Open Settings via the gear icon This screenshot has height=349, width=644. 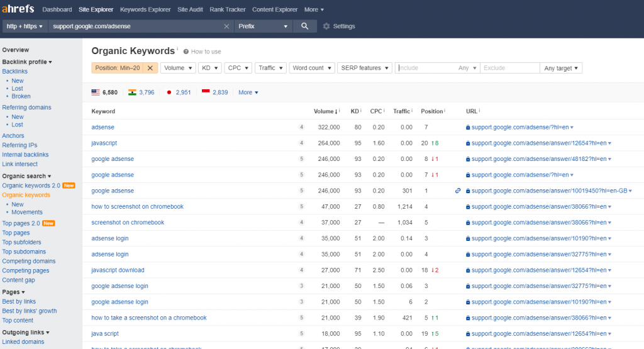coord(326,26)
